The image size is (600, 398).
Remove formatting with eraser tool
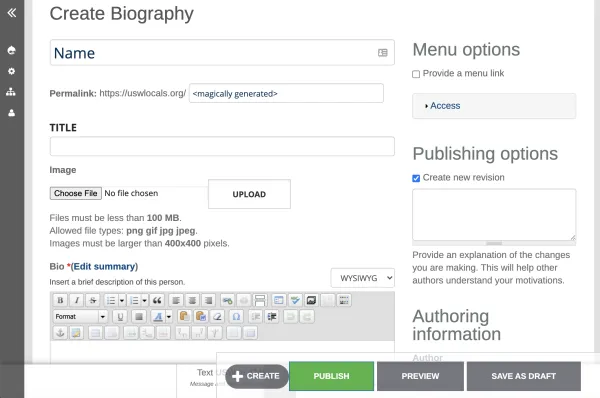pyautogui.click(x=217, y=316)
